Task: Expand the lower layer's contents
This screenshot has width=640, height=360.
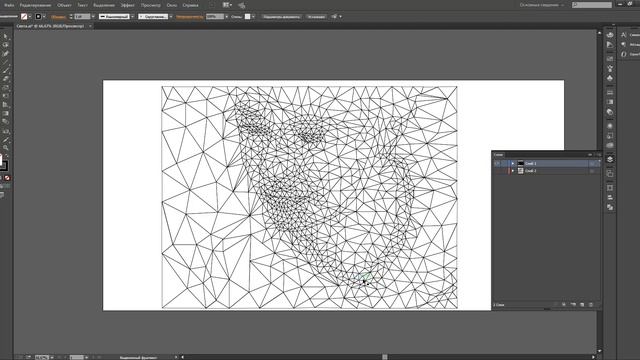Action: tap(513, 171)
